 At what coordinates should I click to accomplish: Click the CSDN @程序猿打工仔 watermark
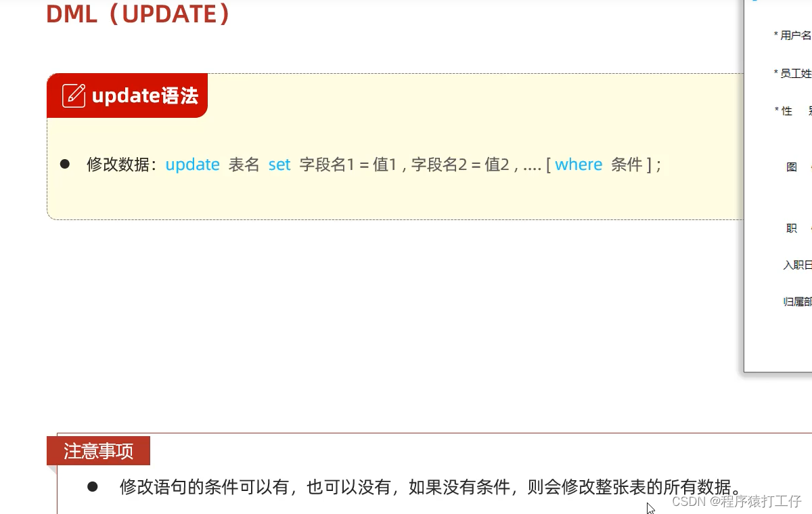click(737, 501)
